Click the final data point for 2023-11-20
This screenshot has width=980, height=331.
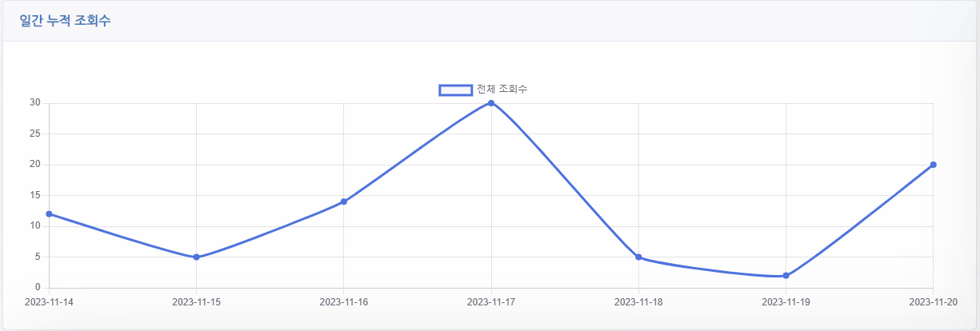coord(933,165)
